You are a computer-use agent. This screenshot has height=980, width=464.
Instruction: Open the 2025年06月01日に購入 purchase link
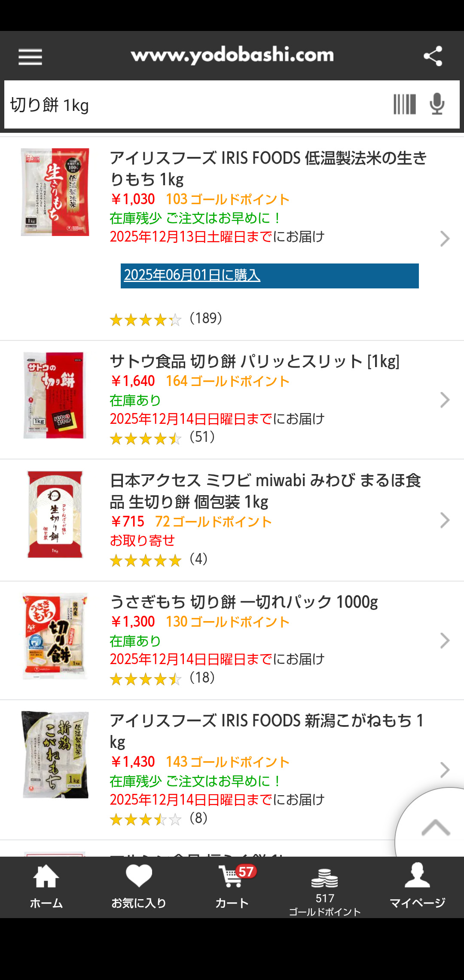[x=192, y=275]
